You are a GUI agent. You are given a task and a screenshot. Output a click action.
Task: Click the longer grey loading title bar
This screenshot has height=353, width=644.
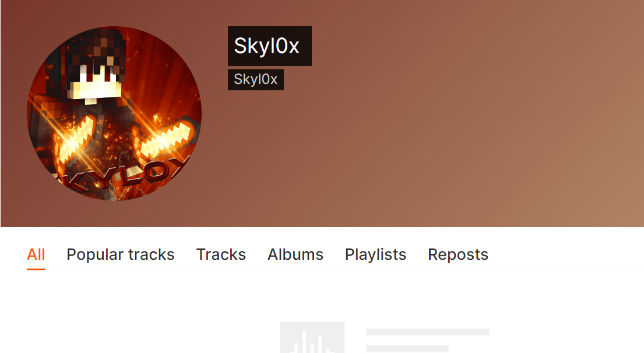click(428, 331)
